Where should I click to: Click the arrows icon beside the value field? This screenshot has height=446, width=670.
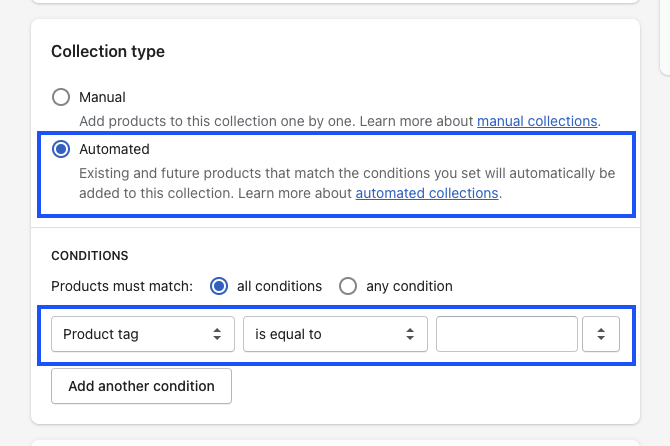tap(601, 334)
